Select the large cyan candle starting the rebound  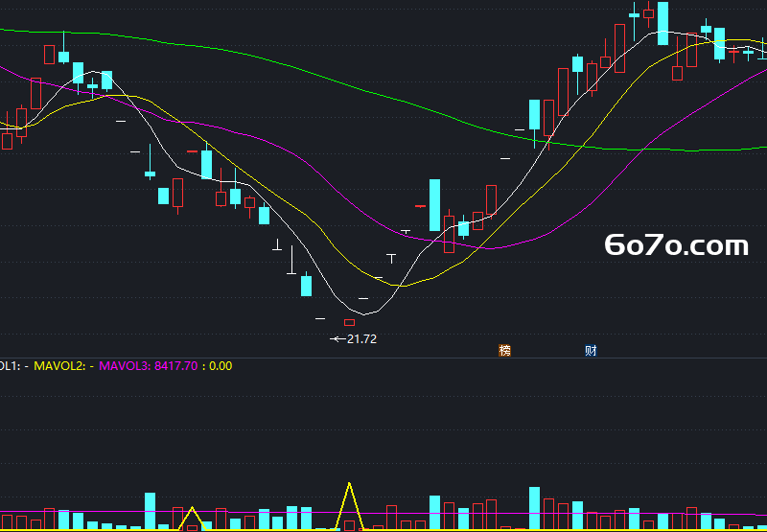click(434, 205)
